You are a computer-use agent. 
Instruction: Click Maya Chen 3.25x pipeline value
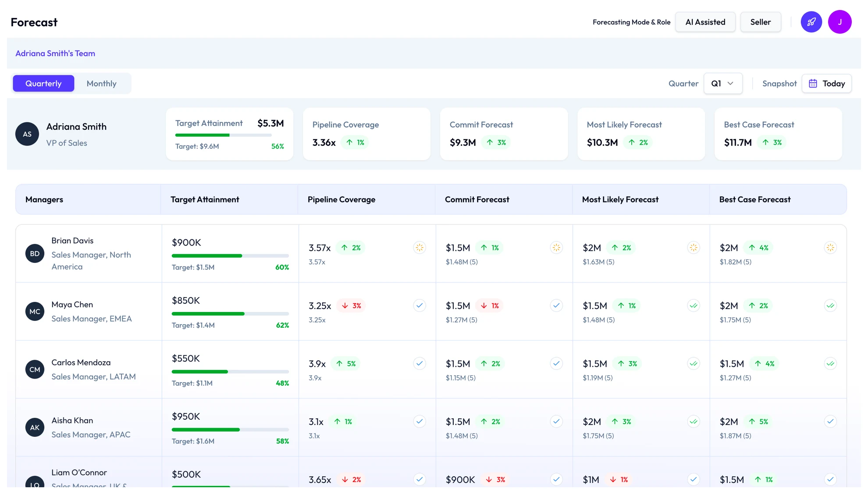click(x=320, y=305)
